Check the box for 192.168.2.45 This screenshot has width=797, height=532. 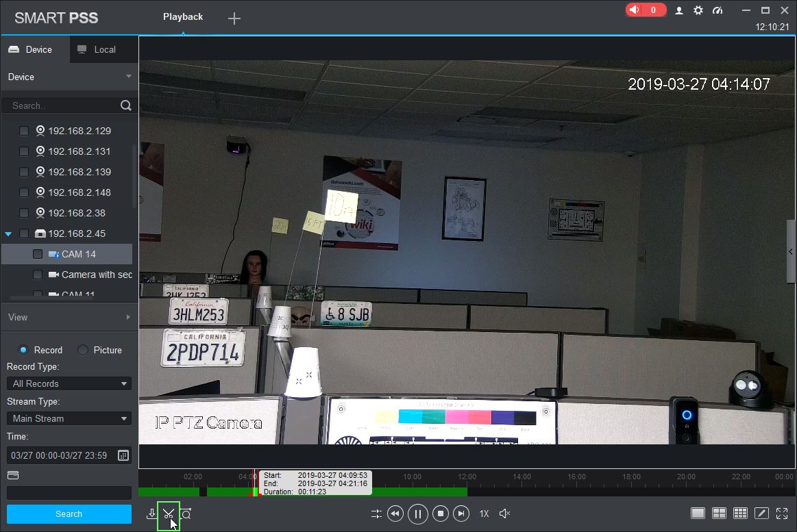(24, 233)
